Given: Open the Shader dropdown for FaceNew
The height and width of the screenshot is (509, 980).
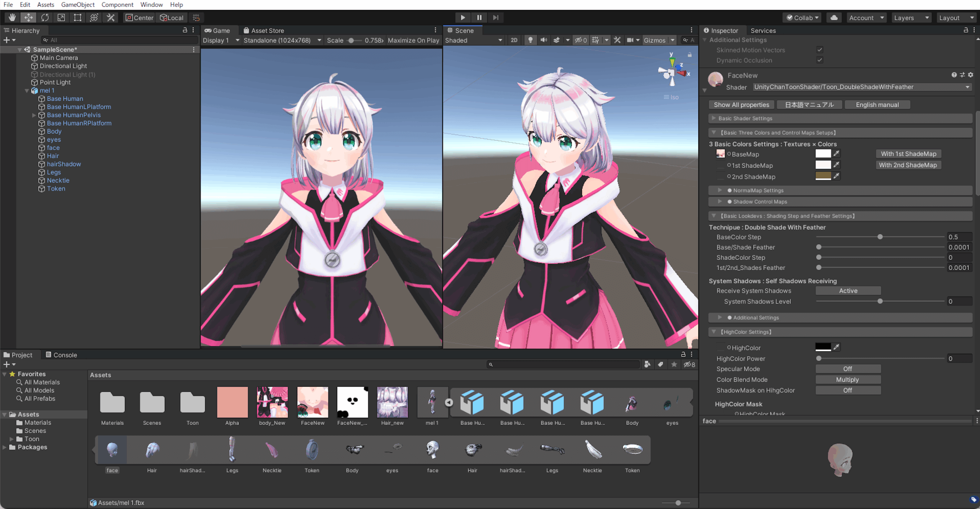Looking at the screenshot, I should click(x=861, y=87).
